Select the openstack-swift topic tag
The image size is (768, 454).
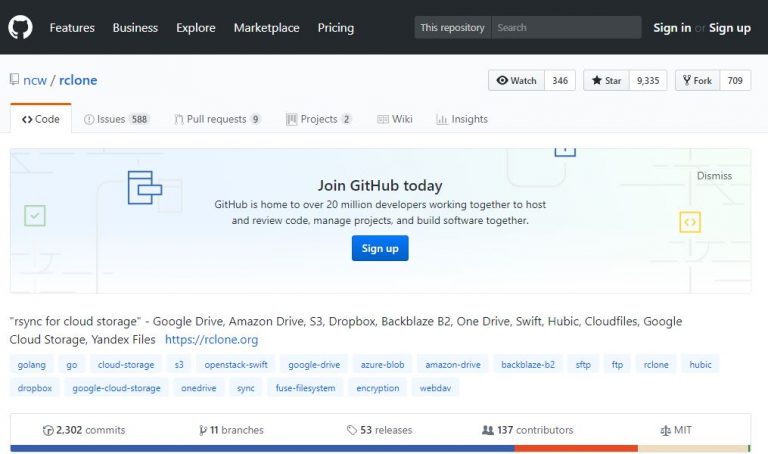point(236,364)
